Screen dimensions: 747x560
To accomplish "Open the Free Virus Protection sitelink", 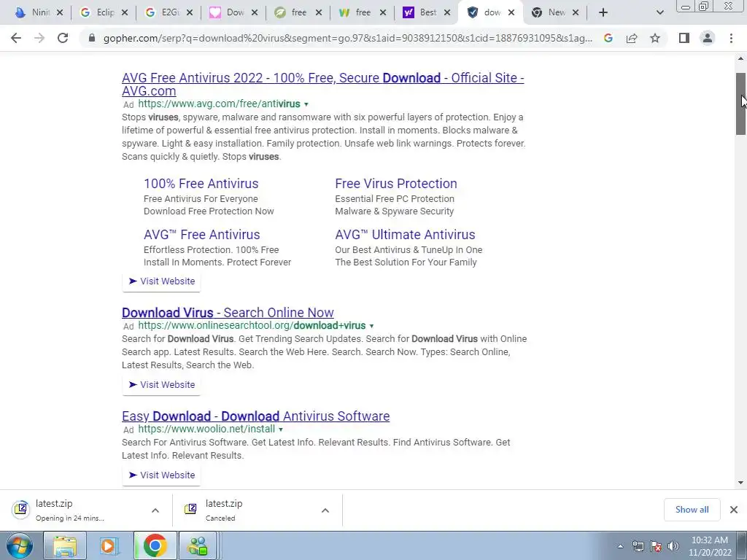I will click(396, 183).
